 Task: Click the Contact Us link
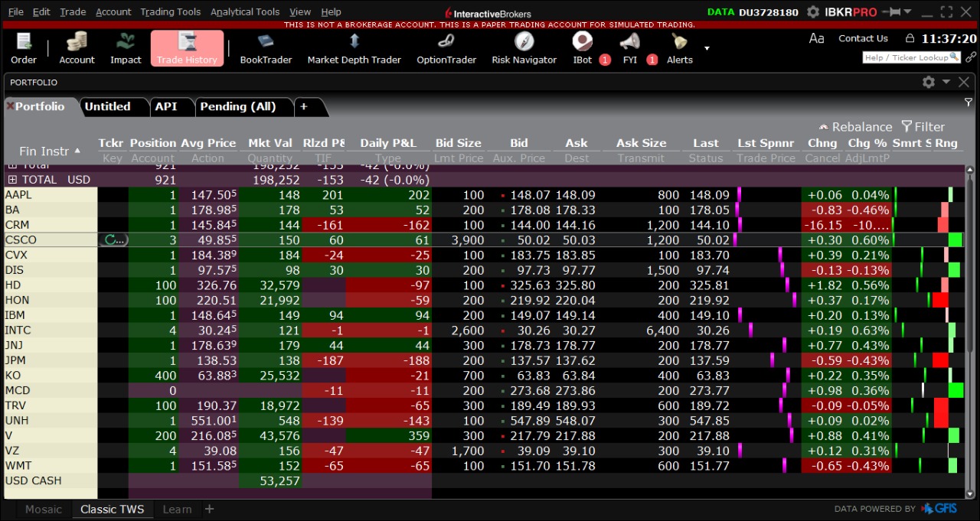point(863,38)
